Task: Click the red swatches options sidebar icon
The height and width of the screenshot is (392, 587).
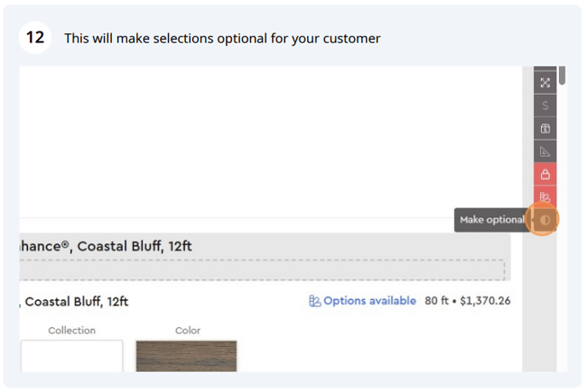Action: (x=545, y=197)
